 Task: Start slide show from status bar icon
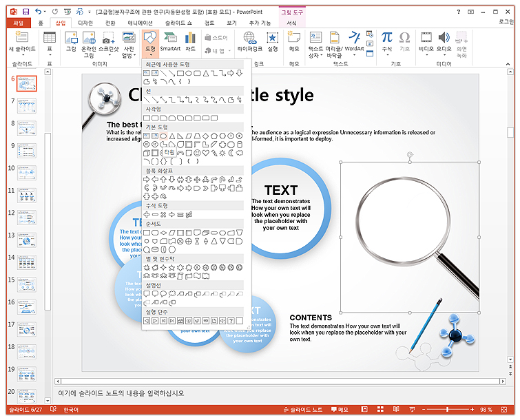tap(413, 410)
